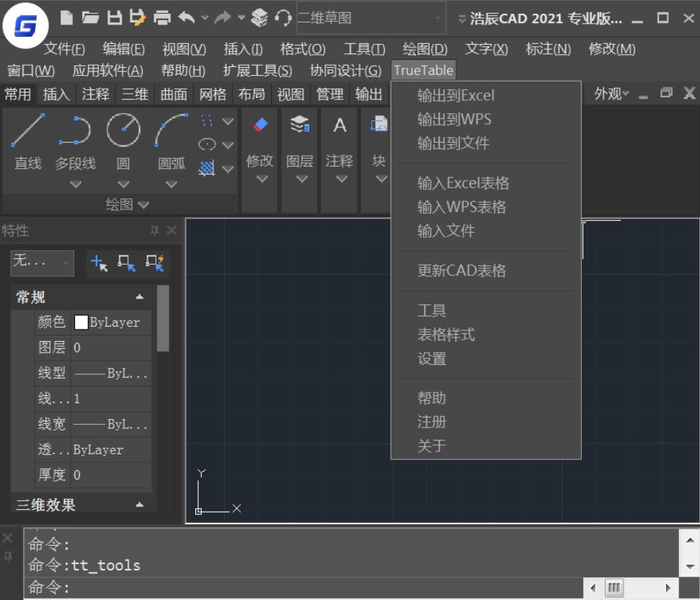Click the quick select lightning icon
The width and height of the screenshot is (700, 600).
(155, 263)
